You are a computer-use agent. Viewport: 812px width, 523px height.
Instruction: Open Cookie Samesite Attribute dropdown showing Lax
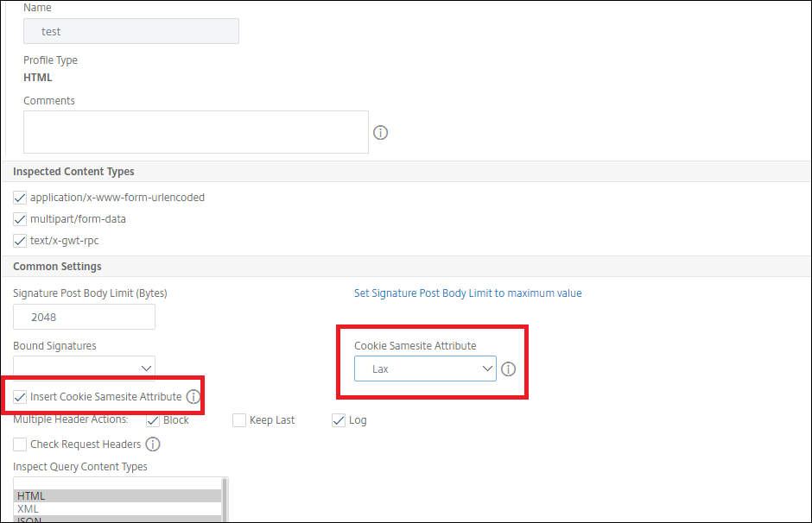coord(425,369)
